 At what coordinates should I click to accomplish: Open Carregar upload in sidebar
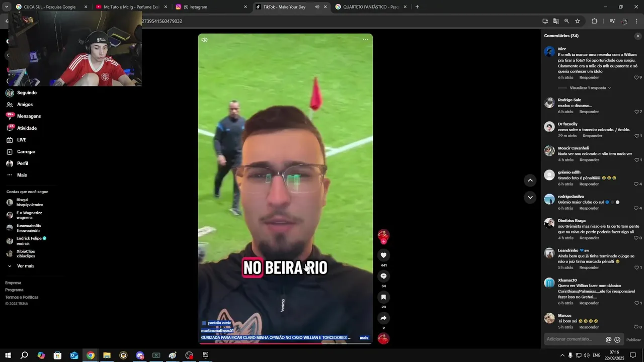click(26, 152)
